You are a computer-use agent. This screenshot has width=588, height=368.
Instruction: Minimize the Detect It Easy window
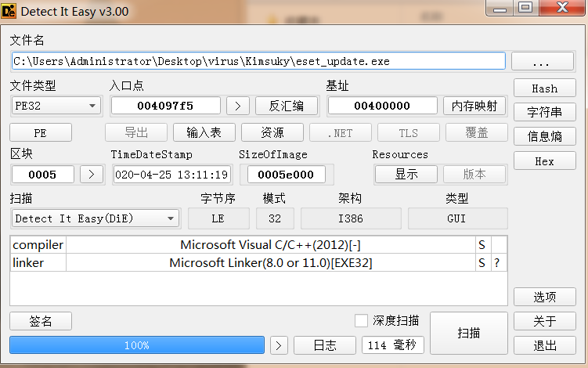(500, 8)
